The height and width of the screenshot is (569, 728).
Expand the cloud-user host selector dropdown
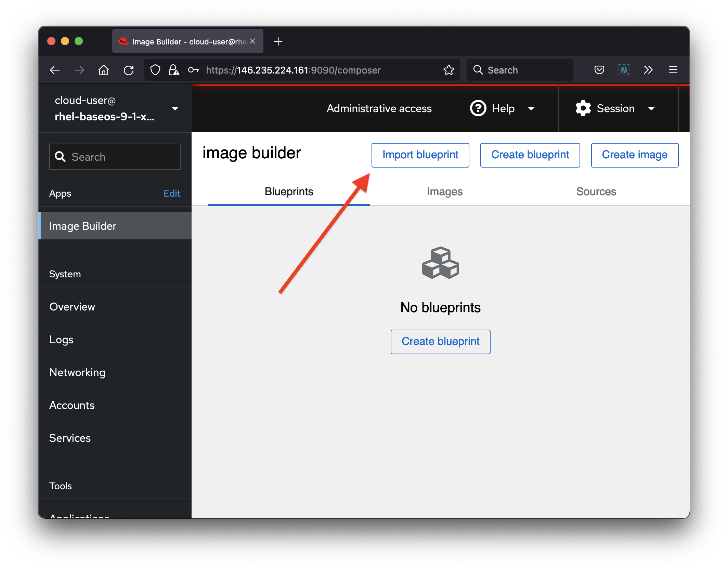[175, 108]
